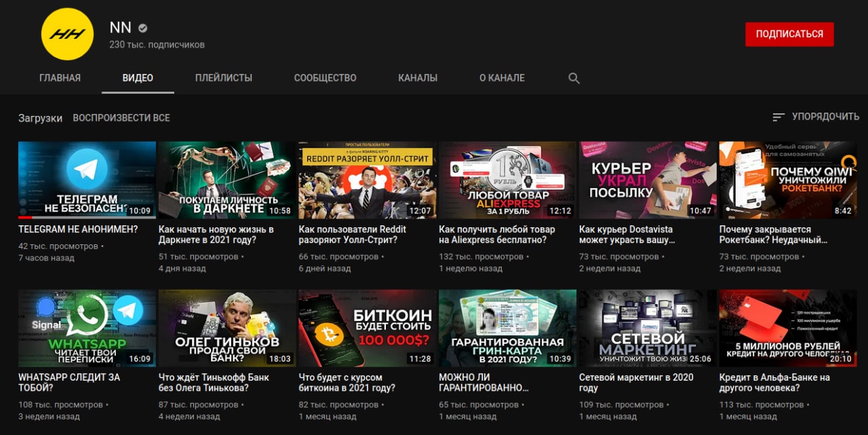Click the 42 тыс. просмотров view count

tap(58, 246)
